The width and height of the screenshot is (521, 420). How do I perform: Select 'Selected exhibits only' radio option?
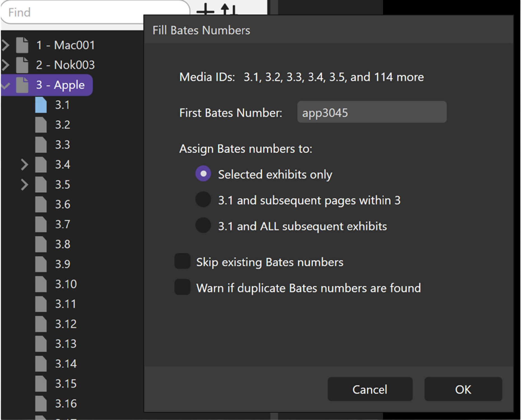(x=203, y=174)
